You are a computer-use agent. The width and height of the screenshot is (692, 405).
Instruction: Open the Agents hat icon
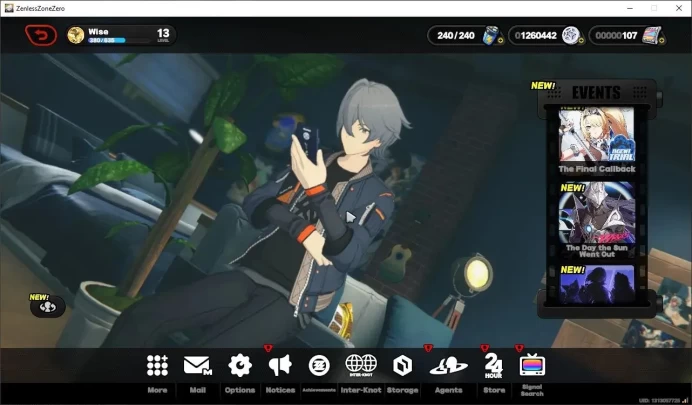click(x=448, y=366)
